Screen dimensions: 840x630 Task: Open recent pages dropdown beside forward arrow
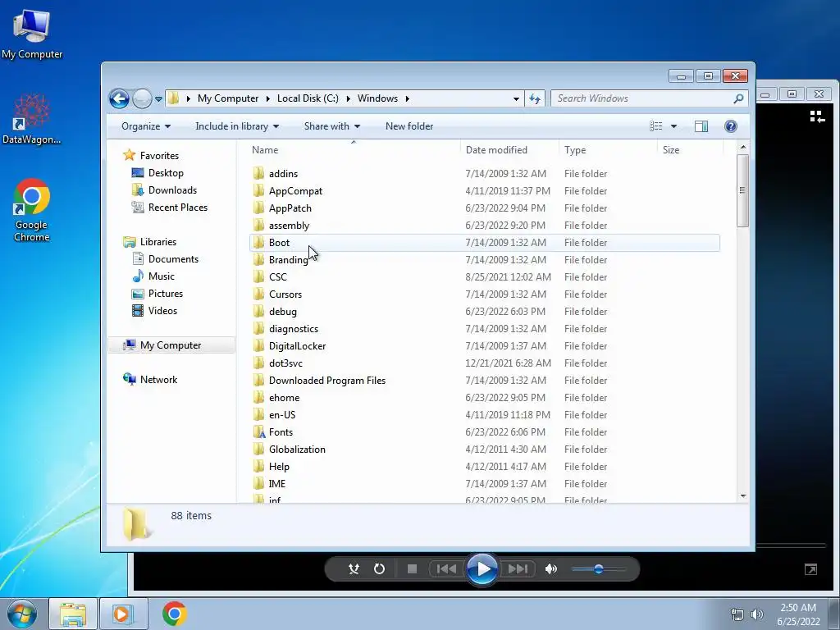click(x=158, y=99)
